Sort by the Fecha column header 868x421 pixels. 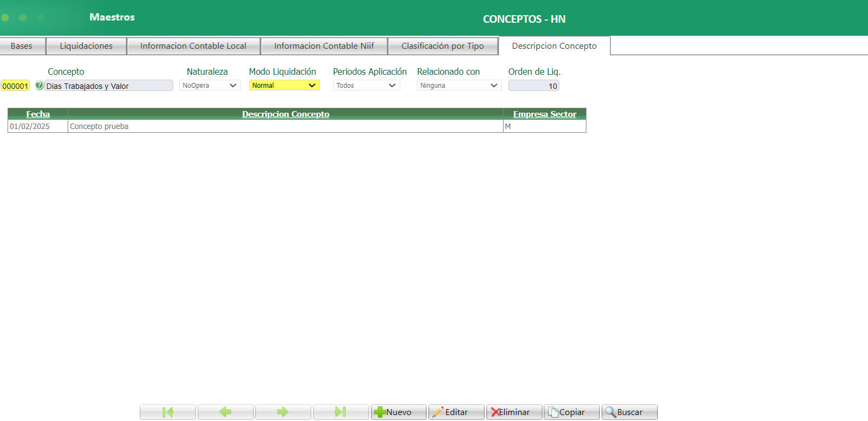coord(38,114)
